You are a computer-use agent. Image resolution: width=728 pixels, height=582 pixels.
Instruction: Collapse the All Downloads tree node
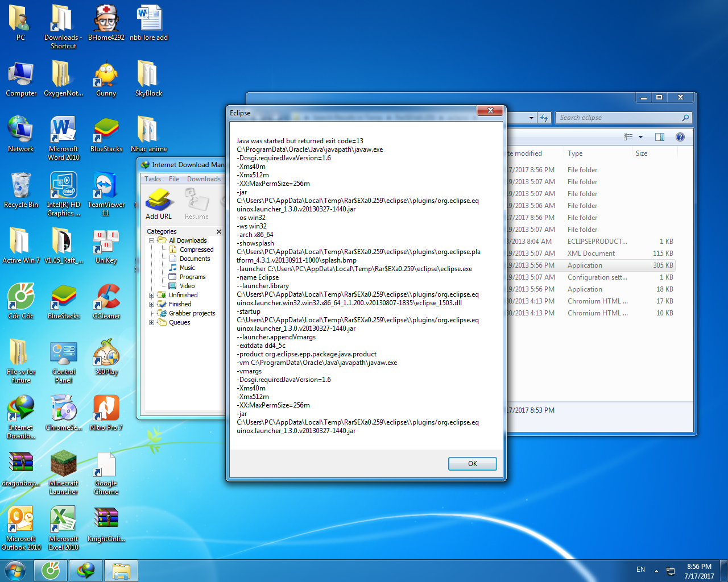tap(152, 240)
